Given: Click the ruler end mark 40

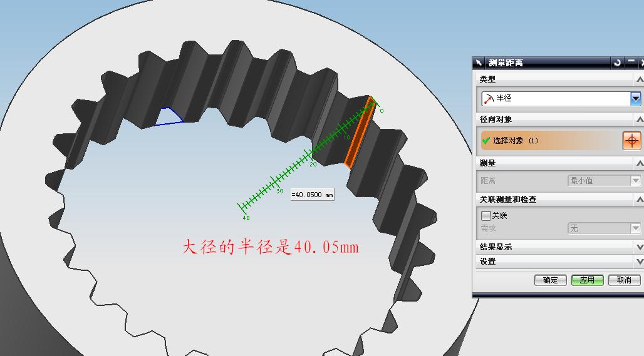Looking at the screenshot, I should [x=246, y=217].
